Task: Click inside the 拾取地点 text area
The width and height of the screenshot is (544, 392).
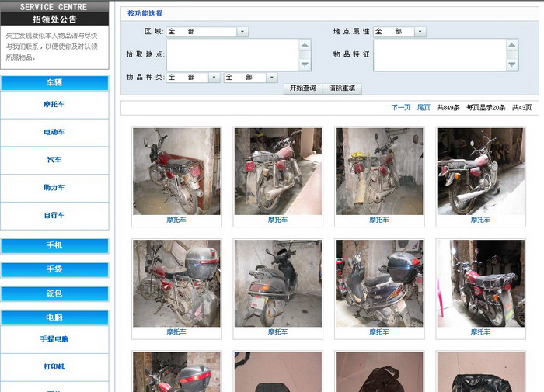Action: pyautogui.click(x=233, y=55)
